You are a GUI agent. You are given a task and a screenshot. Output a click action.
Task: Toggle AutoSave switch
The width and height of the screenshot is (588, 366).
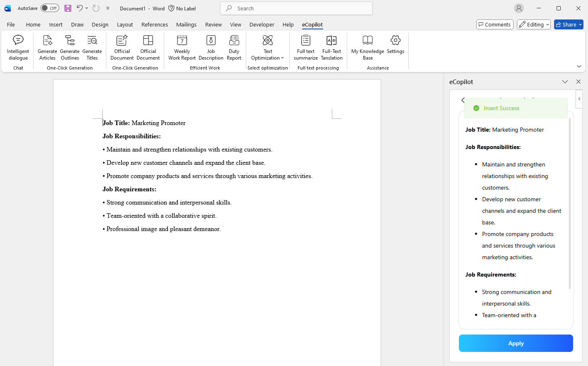pyautogui.click(x=50, y=8)
